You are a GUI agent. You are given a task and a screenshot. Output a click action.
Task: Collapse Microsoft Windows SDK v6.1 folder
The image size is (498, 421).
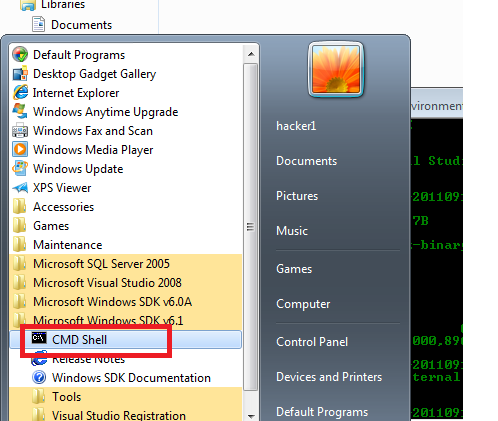(x=126, y=320)
